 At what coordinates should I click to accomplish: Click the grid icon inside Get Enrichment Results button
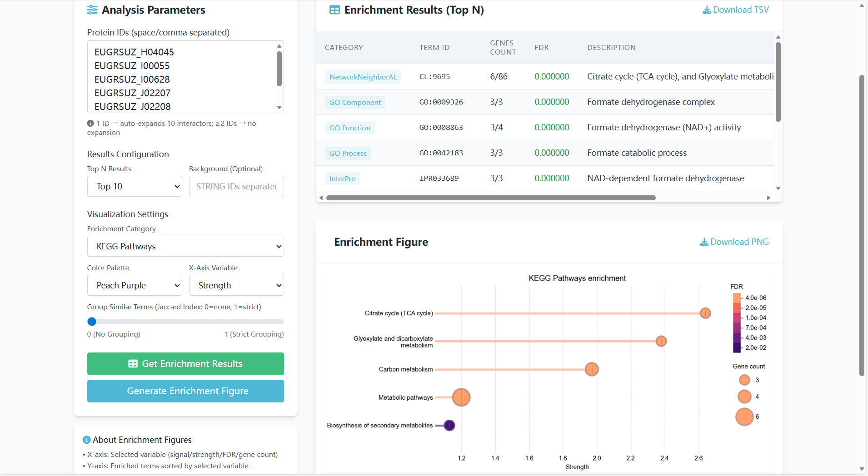pyautogui.click(x=133, y=364)
